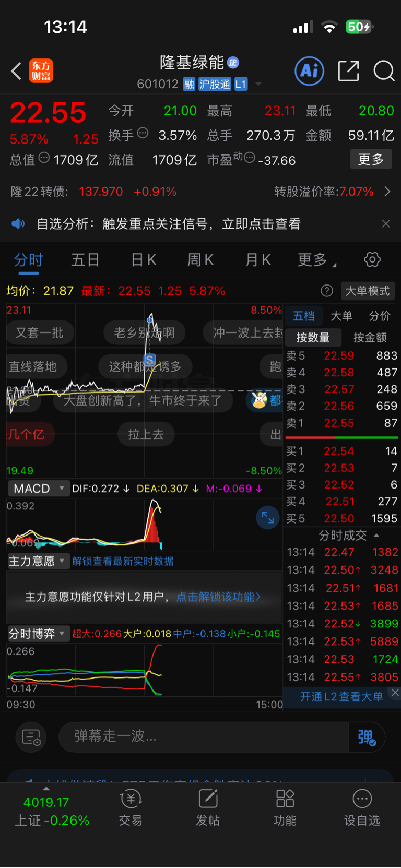The width and height of the screenshot is (401, 868).
Task: Open the 东方财富 logo icon
Action: pyautogui.click(x=41, y=71)
